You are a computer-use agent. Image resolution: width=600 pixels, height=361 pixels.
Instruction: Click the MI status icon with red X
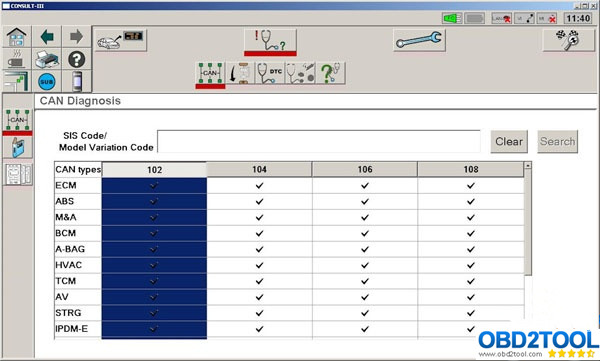[547, 18]
